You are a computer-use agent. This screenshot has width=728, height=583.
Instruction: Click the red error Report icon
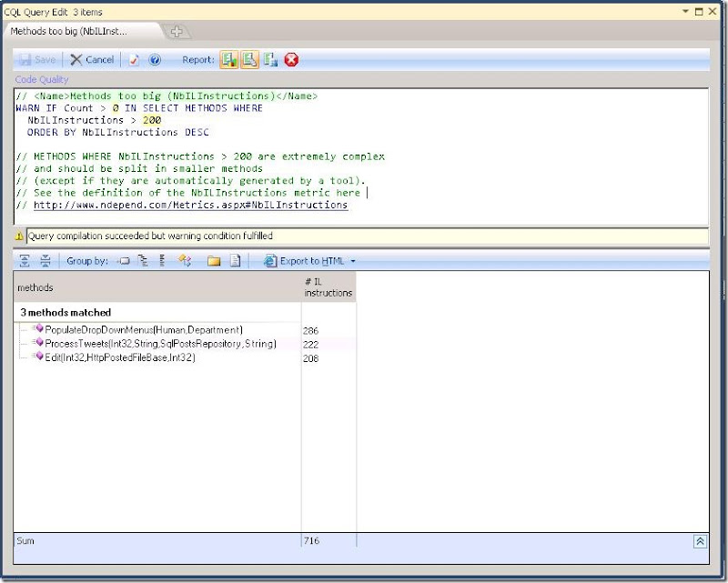click(x=291, y=60)
